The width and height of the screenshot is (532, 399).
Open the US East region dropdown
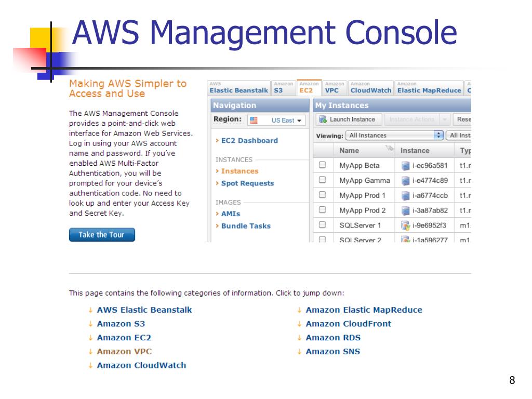pos(276,120)
